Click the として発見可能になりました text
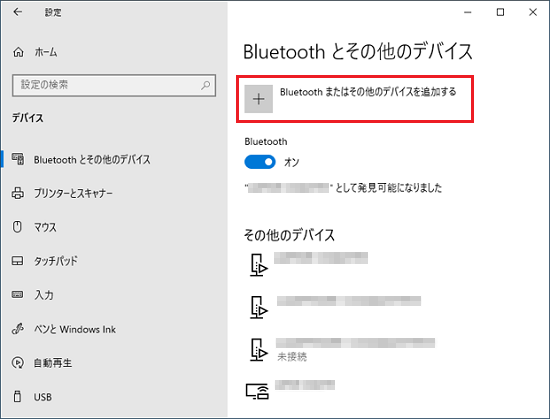Image resolution: width=550 pixels, height=419 pixels. pyautogui.click(x=389, y=188)
